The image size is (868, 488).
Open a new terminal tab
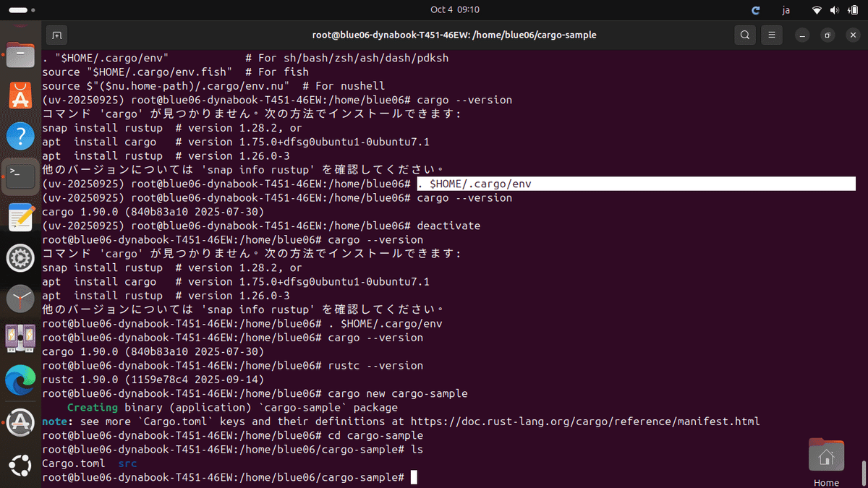(56, 35)
